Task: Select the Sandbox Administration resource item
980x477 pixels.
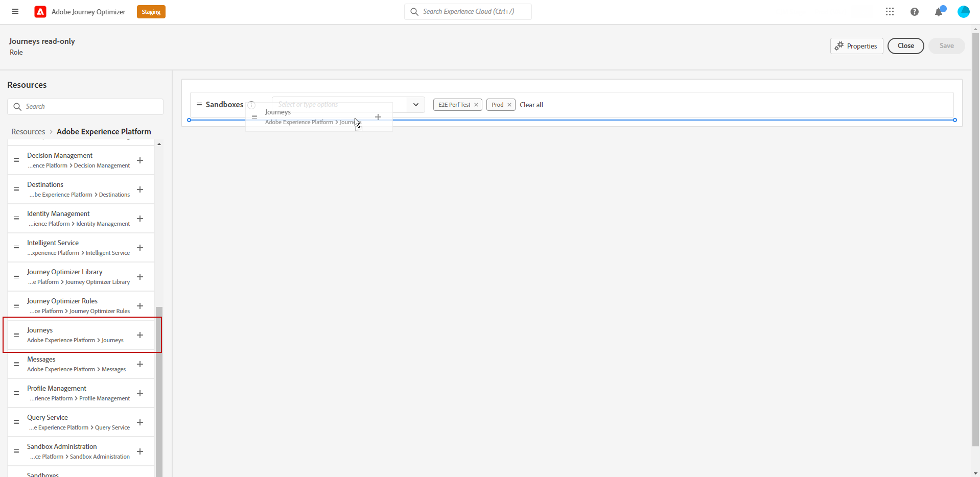Action: pos(81,451)
